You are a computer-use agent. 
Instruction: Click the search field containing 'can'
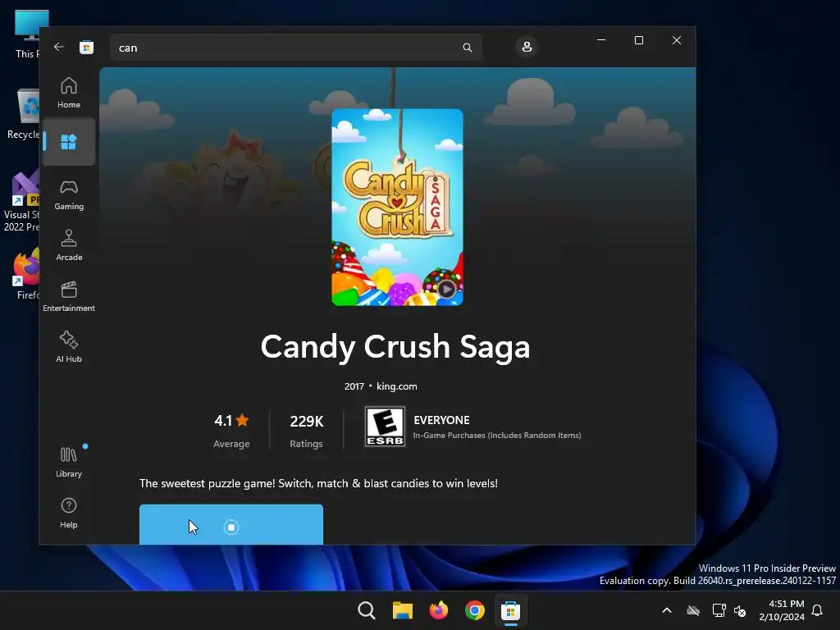tap(295, 48)
